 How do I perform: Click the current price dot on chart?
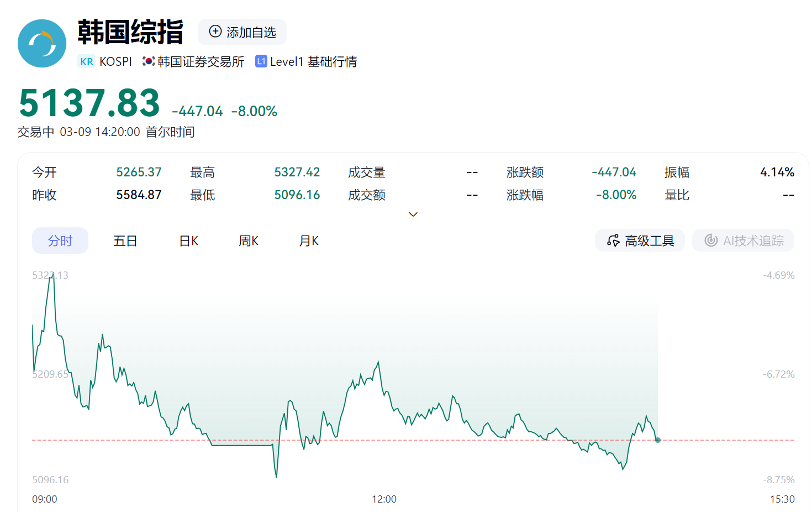pos(657,440)
